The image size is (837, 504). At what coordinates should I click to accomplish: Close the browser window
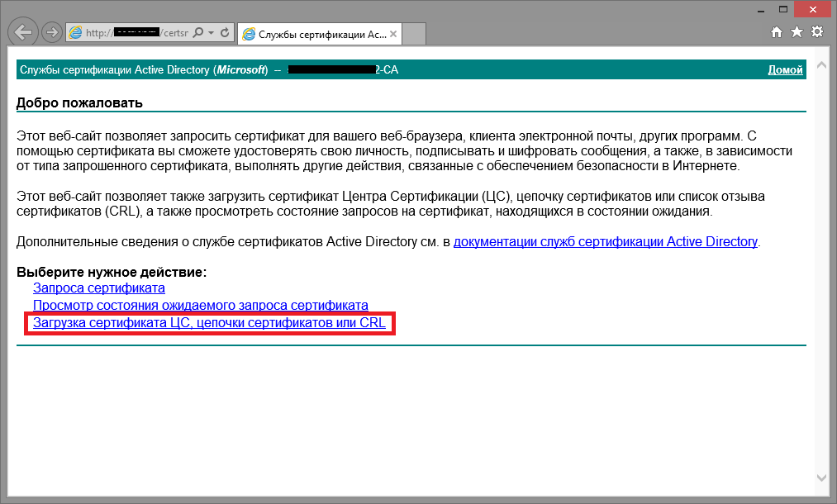[x=813, y=10]
